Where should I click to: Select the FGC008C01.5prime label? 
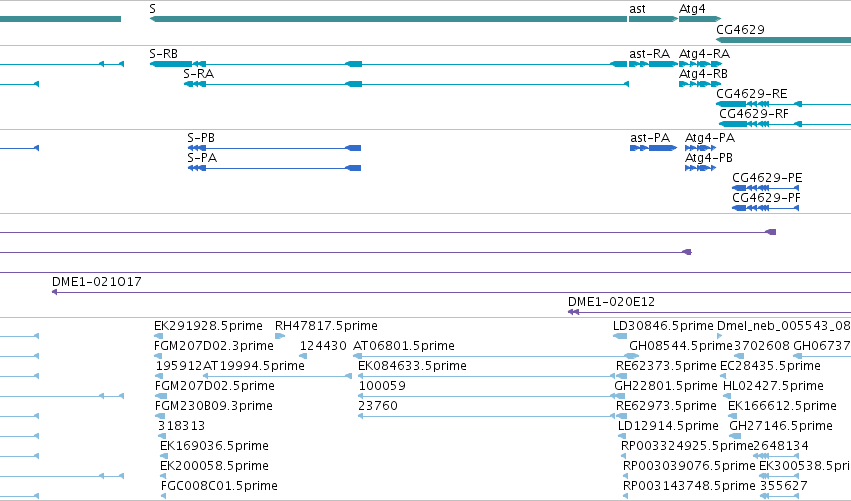(x=219, y=486)
